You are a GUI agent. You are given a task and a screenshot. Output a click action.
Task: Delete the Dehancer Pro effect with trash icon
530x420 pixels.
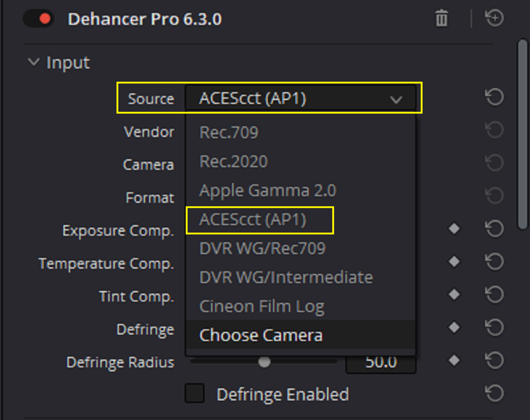click(441, 18)
